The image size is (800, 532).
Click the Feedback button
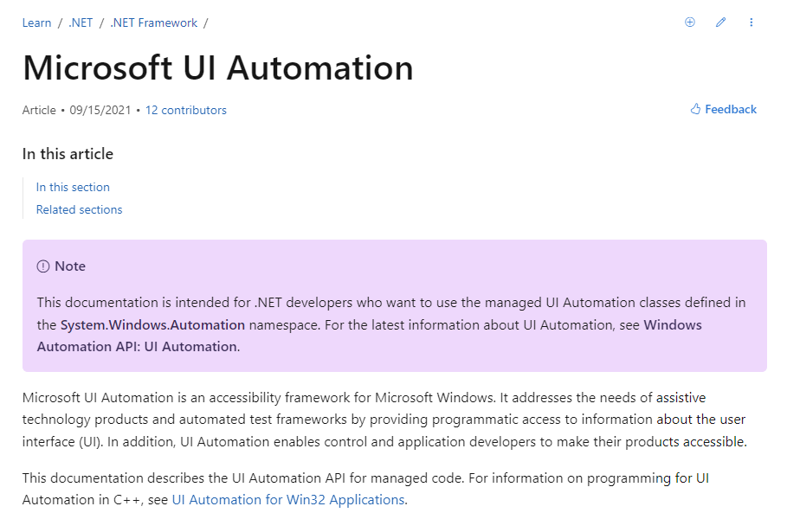tap(730, 109)
